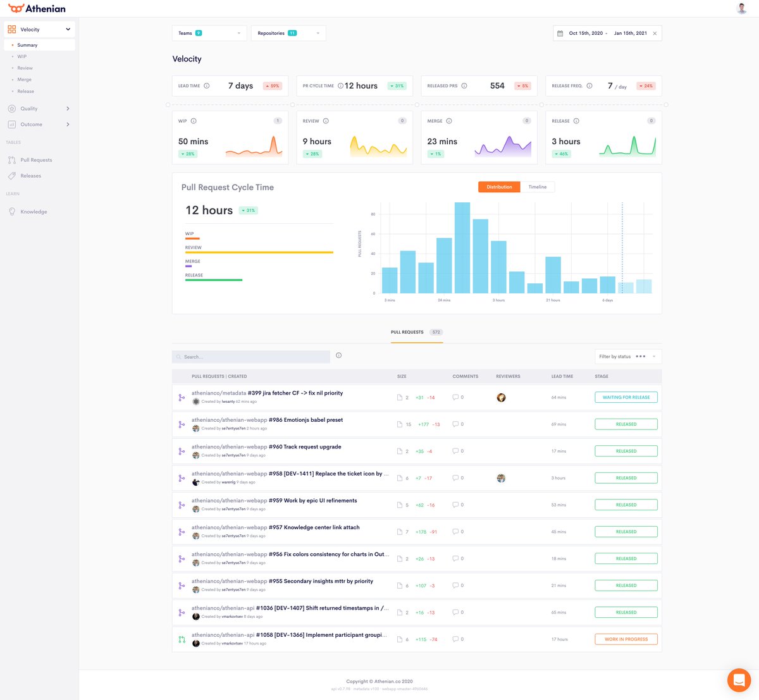Image resolution: width=759 pixels, height=700 pixels.
Task: Click the file size icon on PR #960 row
Action: point(399,451)
